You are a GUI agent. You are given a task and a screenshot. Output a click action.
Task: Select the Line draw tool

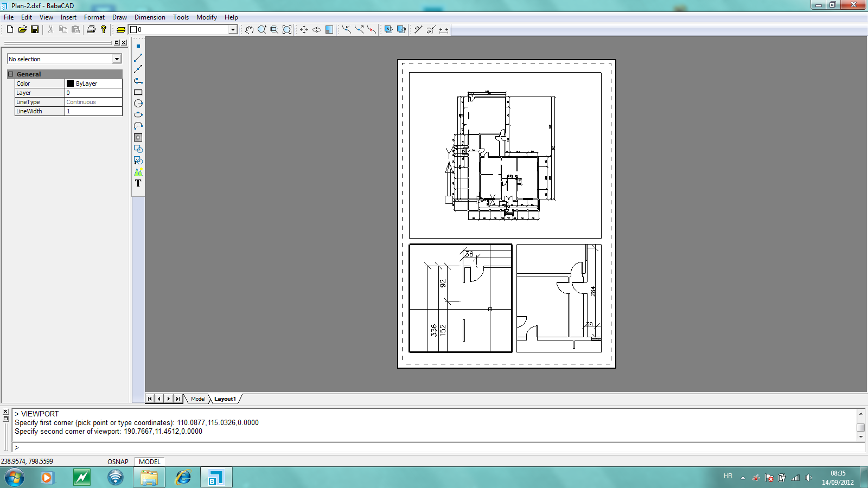(138, 57)
